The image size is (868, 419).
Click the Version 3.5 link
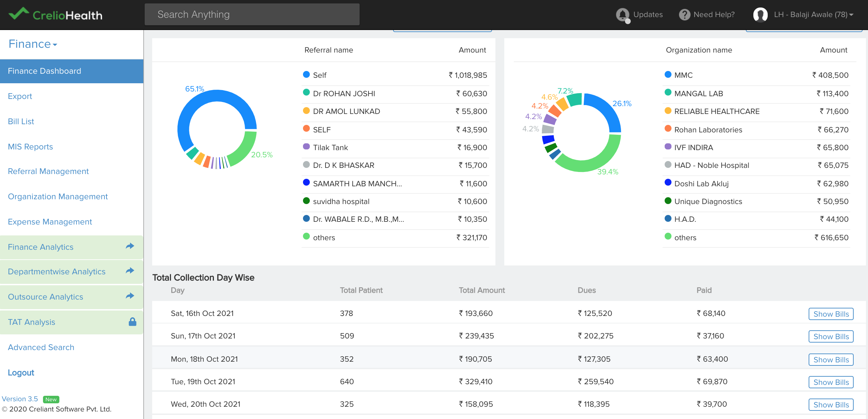click(x=20, y=399)
